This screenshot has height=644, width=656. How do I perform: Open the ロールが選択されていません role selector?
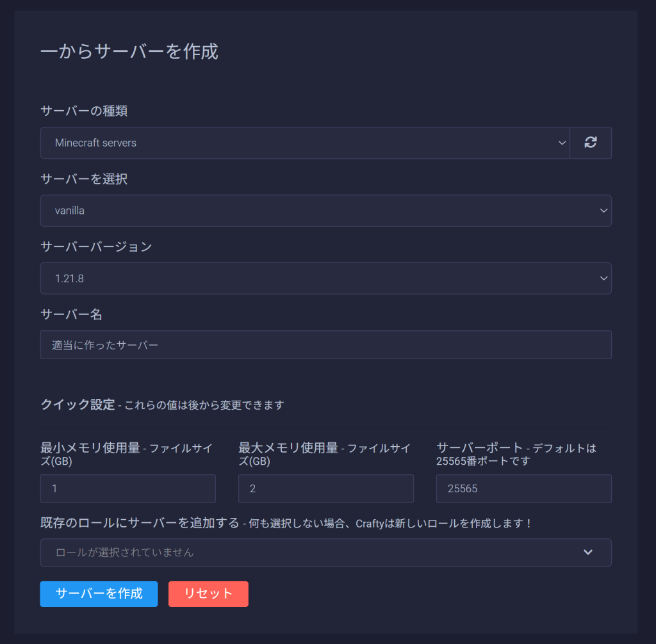pyautogui.click(x=325, y=552)
